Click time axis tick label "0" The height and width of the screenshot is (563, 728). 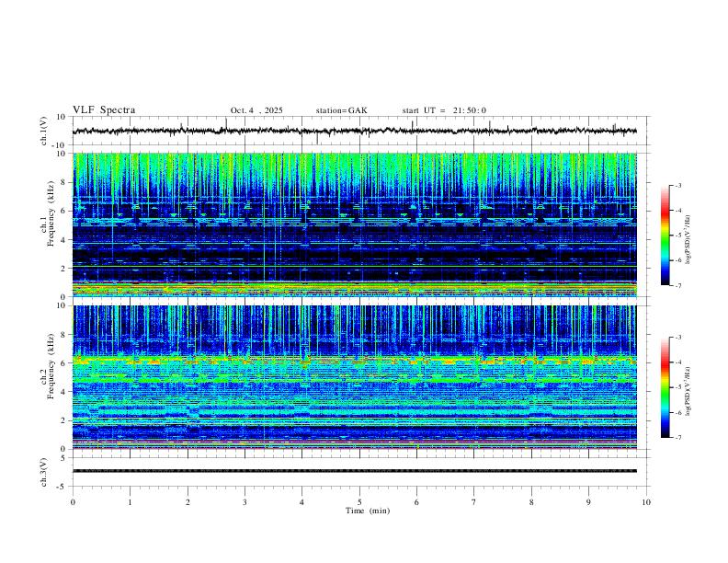pyautogui.click(x=73, y=502)
